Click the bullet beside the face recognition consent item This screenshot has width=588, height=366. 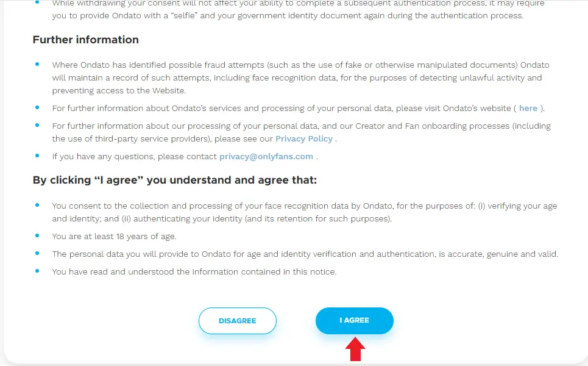pos(38,206)
